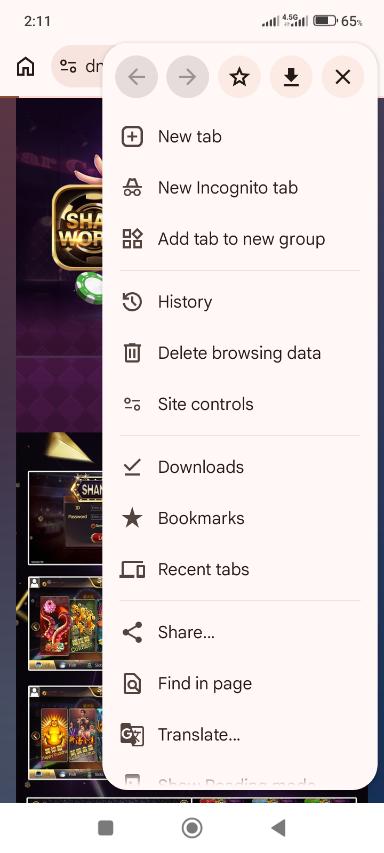Open History from the menu
Viewport: 384px width, 853px height.
point(239,302)
